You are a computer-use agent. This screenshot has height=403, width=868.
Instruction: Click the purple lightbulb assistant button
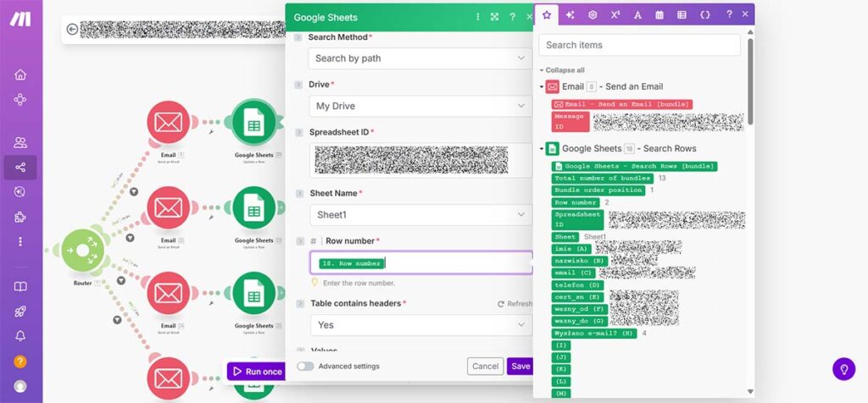[843, 369]
